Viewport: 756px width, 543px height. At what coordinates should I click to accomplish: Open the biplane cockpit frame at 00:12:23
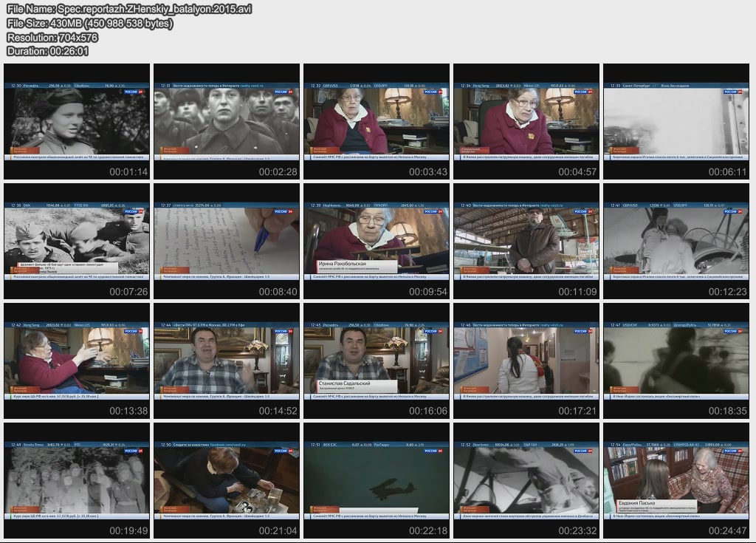point(676,241)
